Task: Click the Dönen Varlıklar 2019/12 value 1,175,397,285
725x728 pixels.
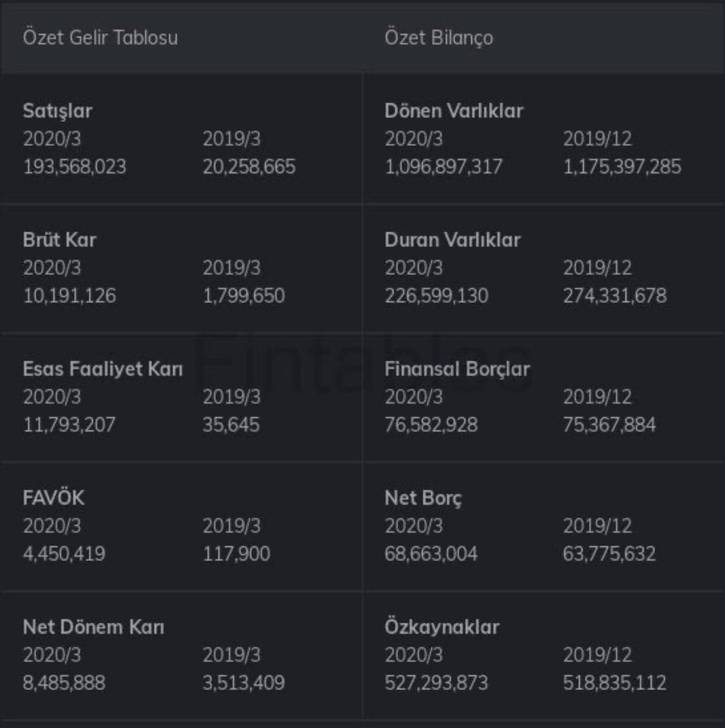Action: (622, 167)
